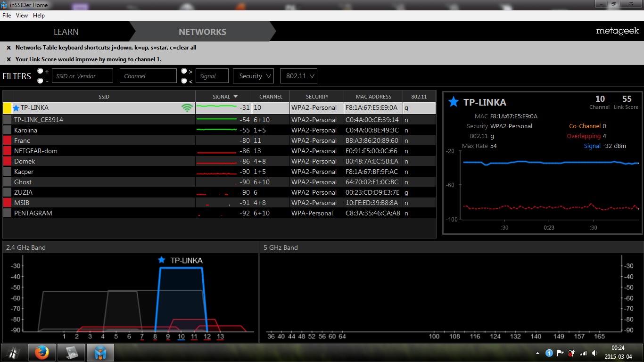This screenshot has height=362, width=644.
Task: Click the red color swatch beside Franc
Action: [7, 140]
